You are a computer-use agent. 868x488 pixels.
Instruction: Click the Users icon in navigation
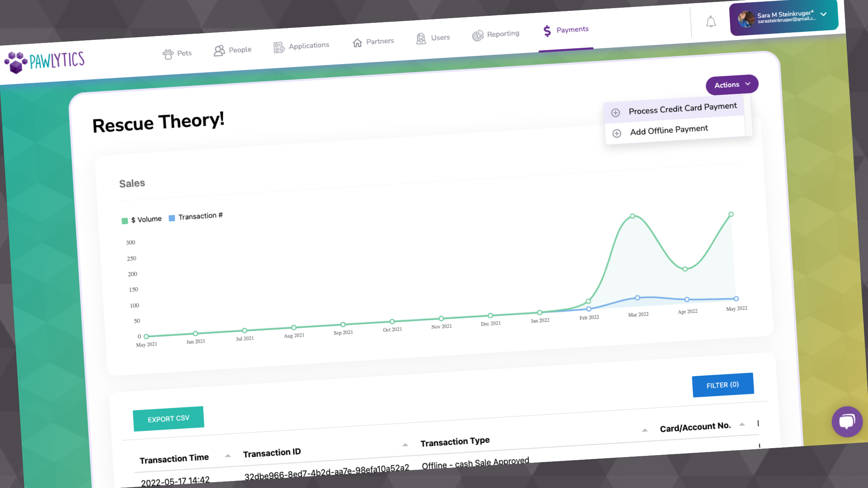tap(421, 39)
